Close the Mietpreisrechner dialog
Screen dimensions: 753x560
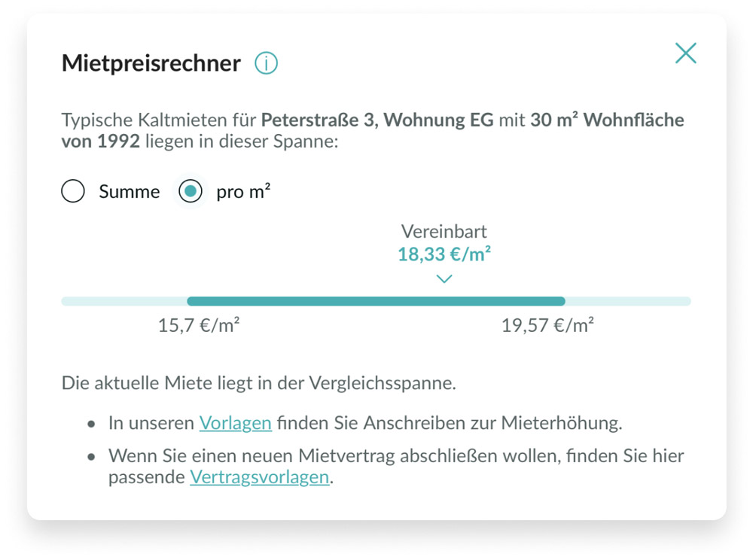pyautogui.click(x=685, y=53)
